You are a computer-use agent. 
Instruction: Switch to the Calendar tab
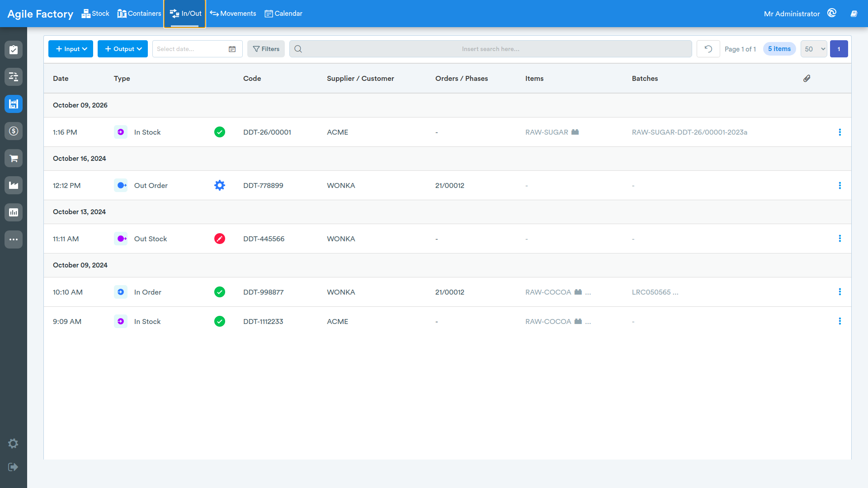(x=283, y=14)
